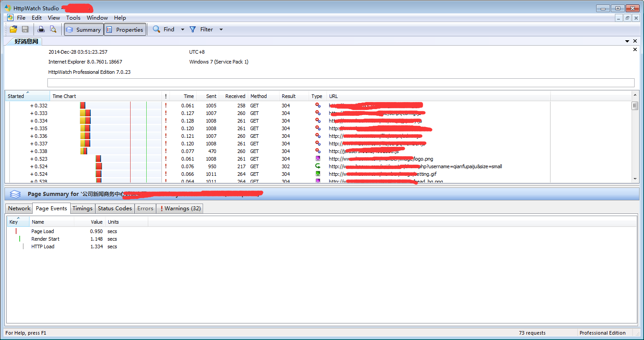The height and width of the screenshot is (340, 644).
Task: Click the Filter funnel icon
Action: tap(193, 30)
